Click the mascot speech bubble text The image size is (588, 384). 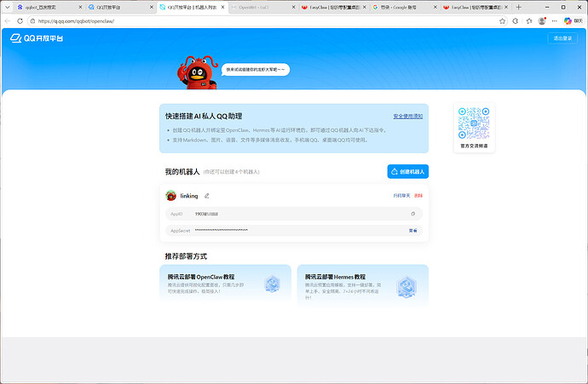coord(256,70)
